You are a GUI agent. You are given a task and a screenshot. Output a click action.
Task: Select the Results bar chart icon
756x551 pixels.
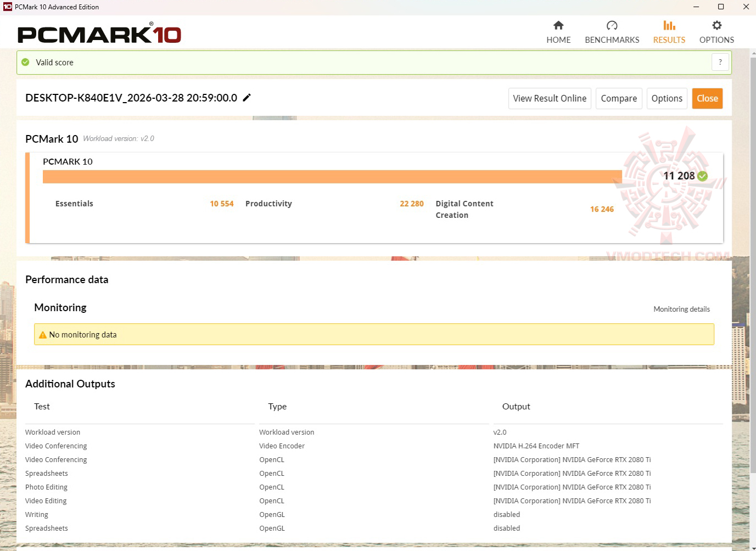669,25
